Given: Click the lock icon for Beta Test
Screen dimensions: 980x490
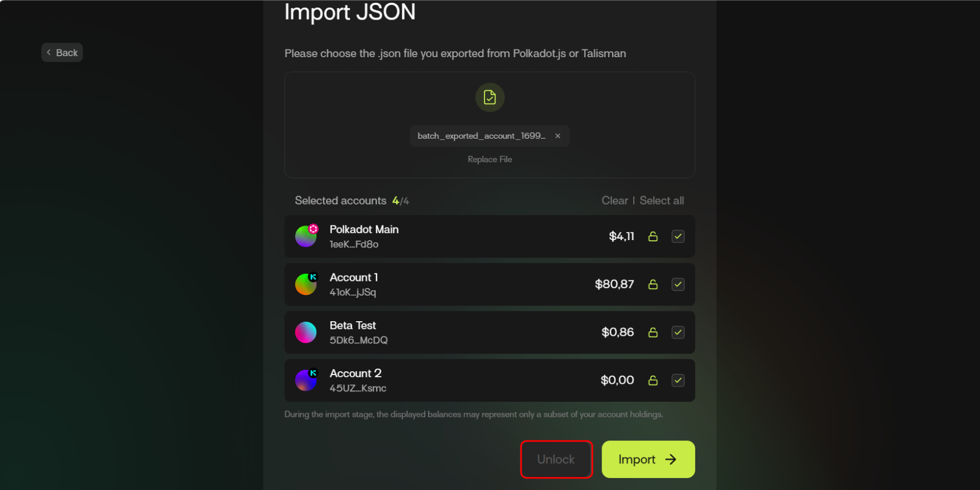Looking at the screenshot, I should (x=653, y=332).
